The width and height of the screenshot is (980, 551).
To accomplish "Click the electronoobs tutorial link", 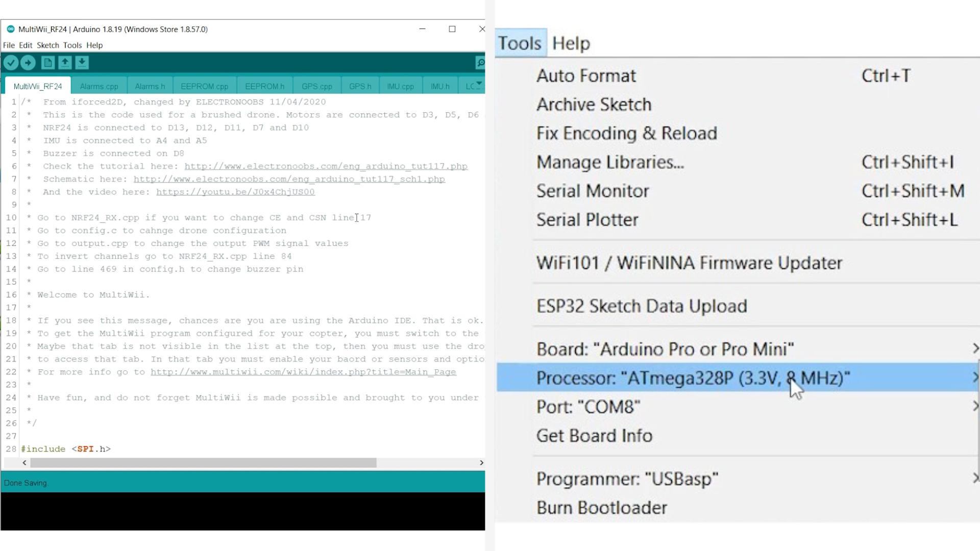I will click(x=326, y=166).
